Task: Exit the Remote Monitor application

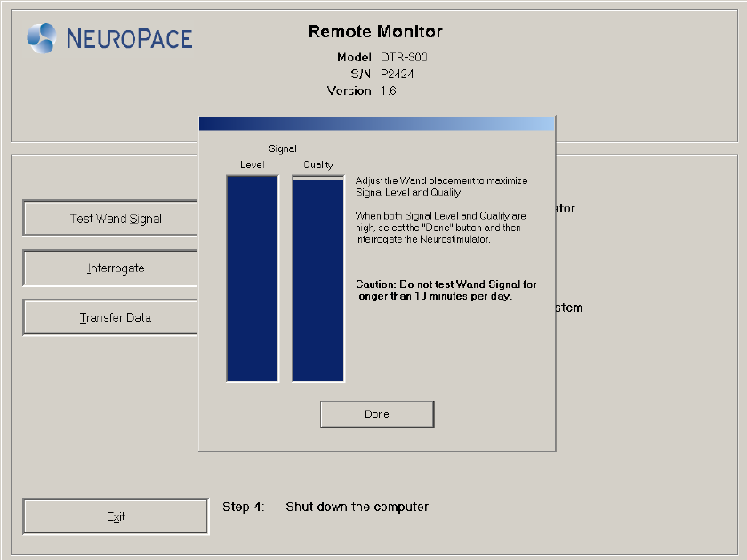Action: click(116, 516)
